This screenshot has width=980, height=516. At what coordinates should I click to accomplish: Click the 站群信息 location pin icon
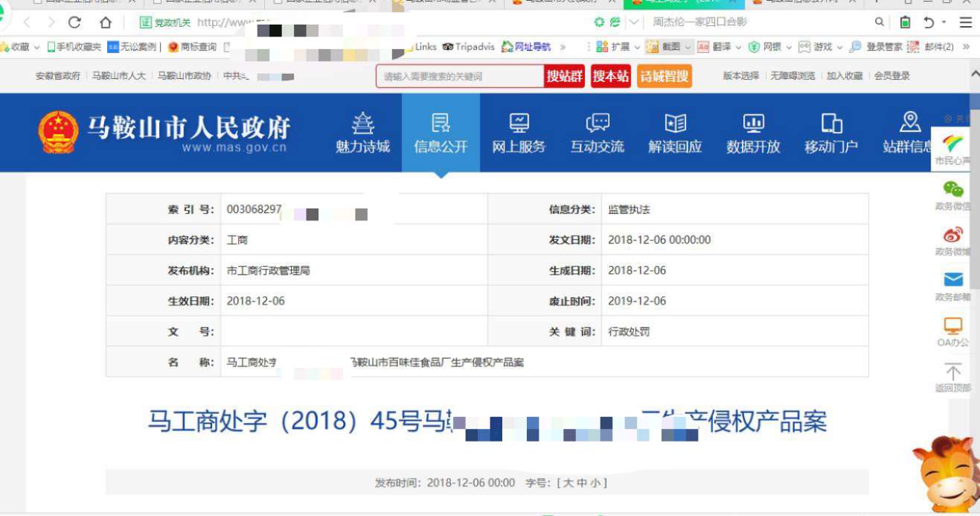[x=909, y=121]
